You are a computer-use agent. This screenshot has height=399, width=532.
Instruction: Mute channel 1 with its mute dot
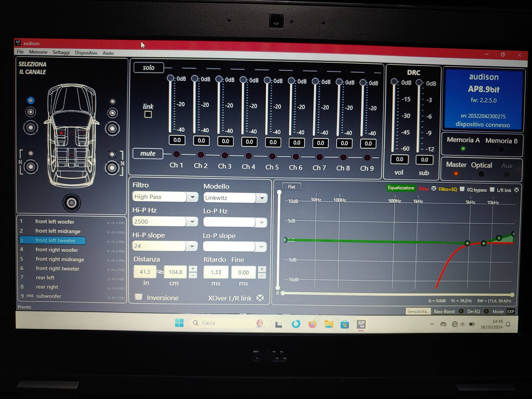pos(176,154)
